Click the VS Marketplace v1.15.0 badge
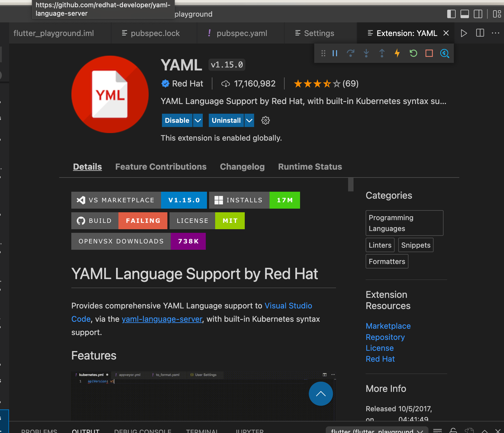 (139, 200)
